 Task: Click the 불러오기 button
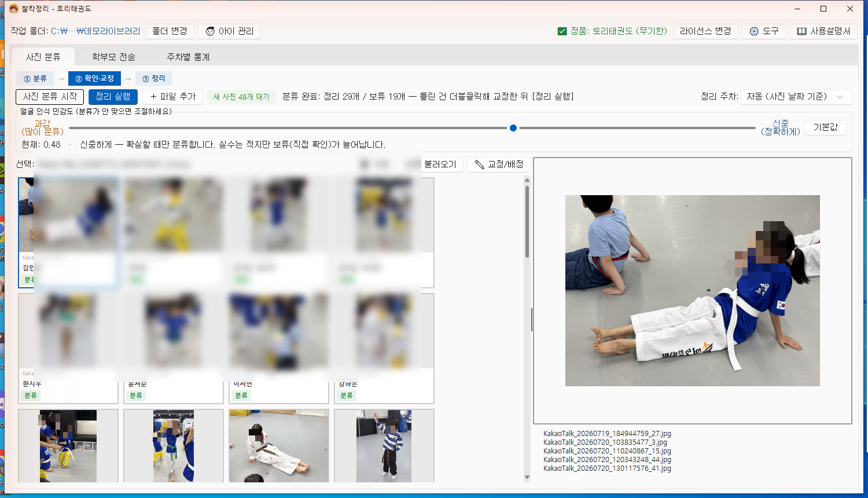coord(440,164)
